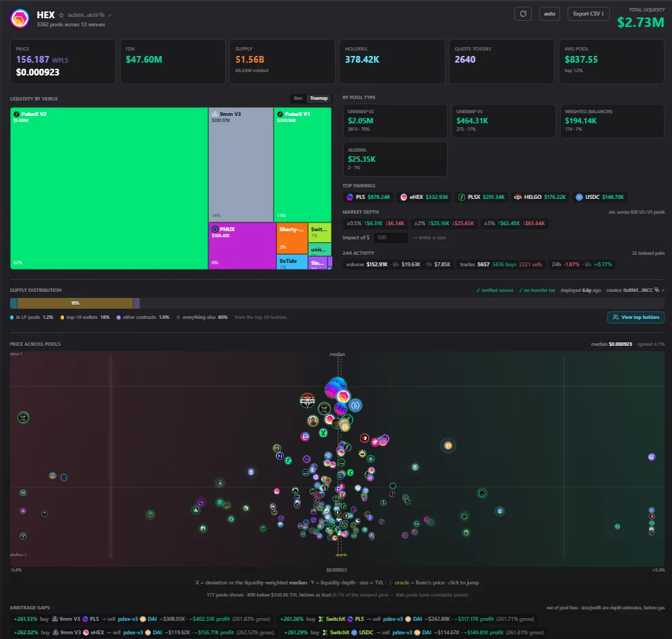Screen dimensions: 672x639
Task: Select the PHUX treemap block
Action: 242,246
